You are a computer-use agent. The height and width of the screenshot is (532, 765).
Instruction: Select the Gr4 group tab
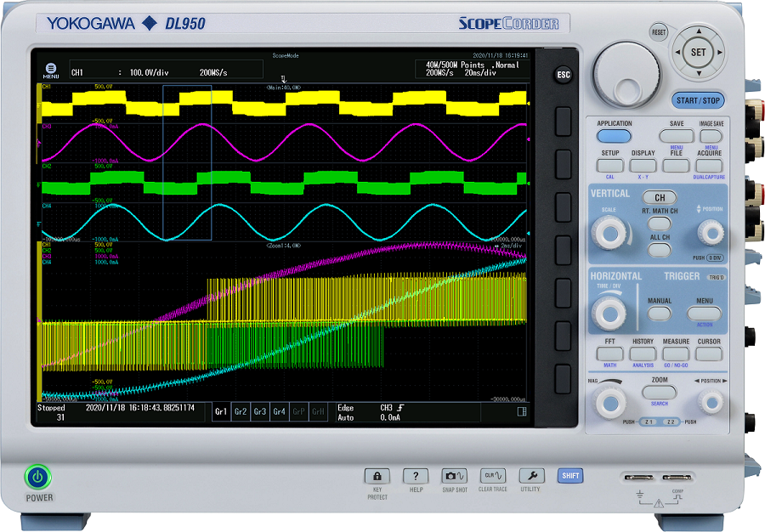(x=279, y=412)
